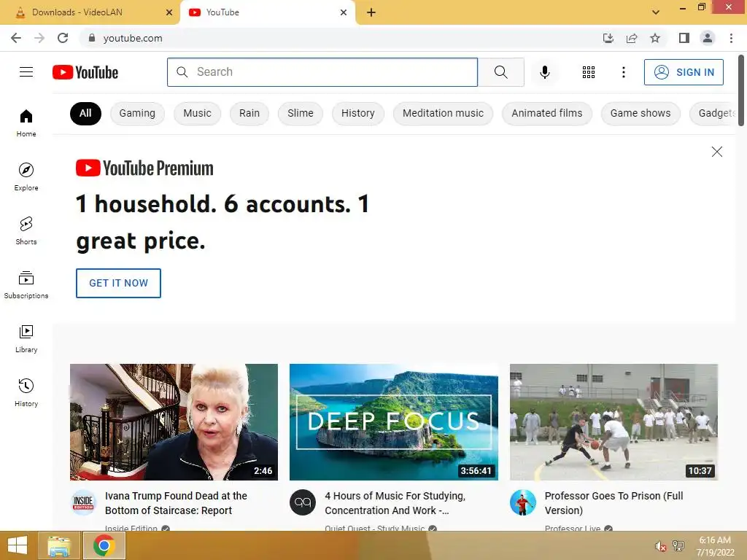
Task: Click the muted volume tray icon
Action: click(x=659, y=546)
